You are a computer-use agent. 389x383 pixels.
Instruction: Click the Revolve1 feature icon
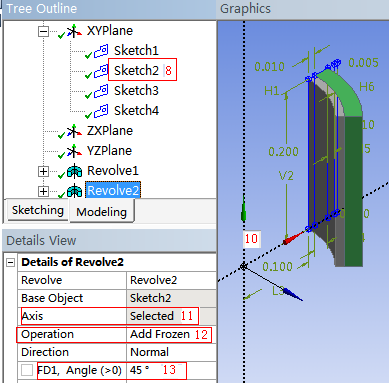[74, 171]
